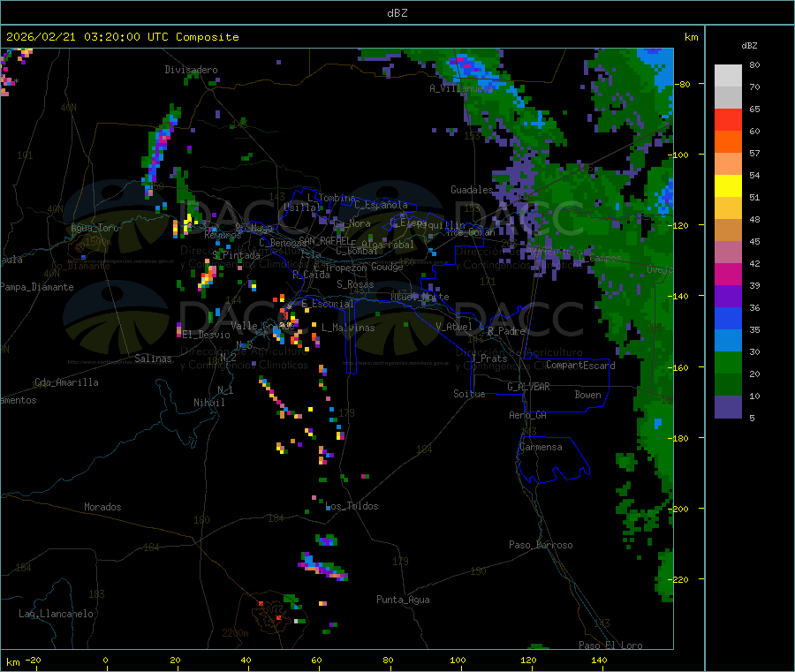Pick the bright yellow swatch above 51 dBZ
Screen dimensions: 795x672
click(x=728, y=186)
